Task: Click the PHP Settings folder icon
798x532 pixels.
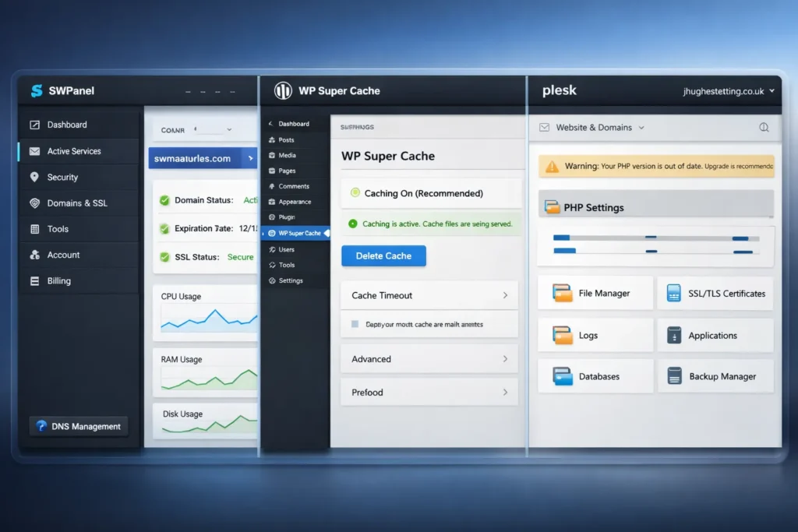Action: point(552,207)
